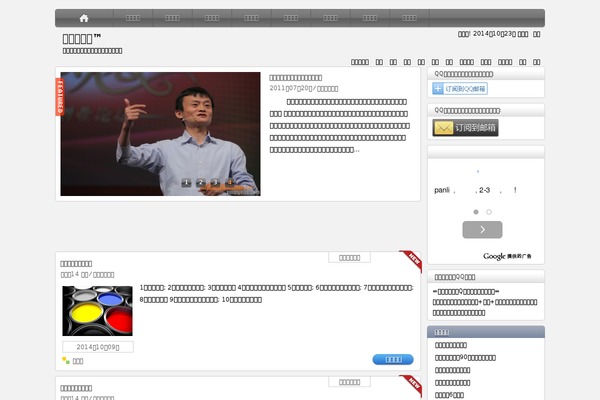
Task: Click the 订阅到邮箱 envelope subscribe button
Action: 465,128
